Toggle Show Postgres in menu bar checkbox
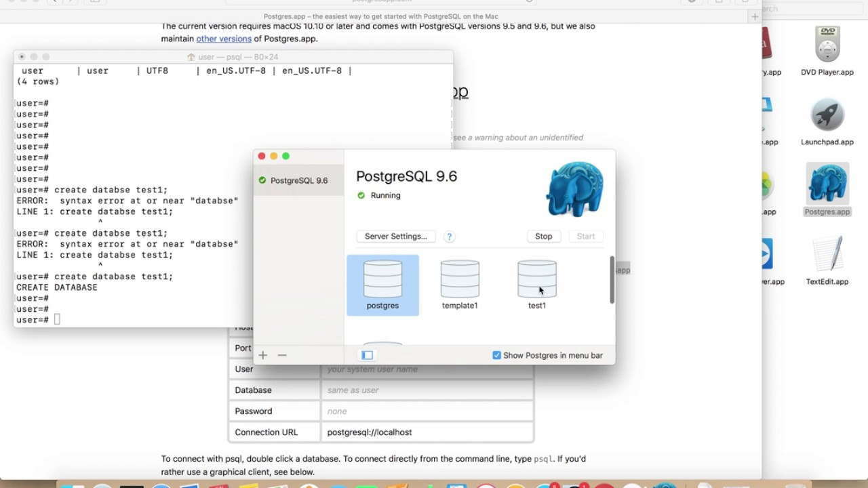The height and width of the screenshot is (488, 868). pos(496,355)
